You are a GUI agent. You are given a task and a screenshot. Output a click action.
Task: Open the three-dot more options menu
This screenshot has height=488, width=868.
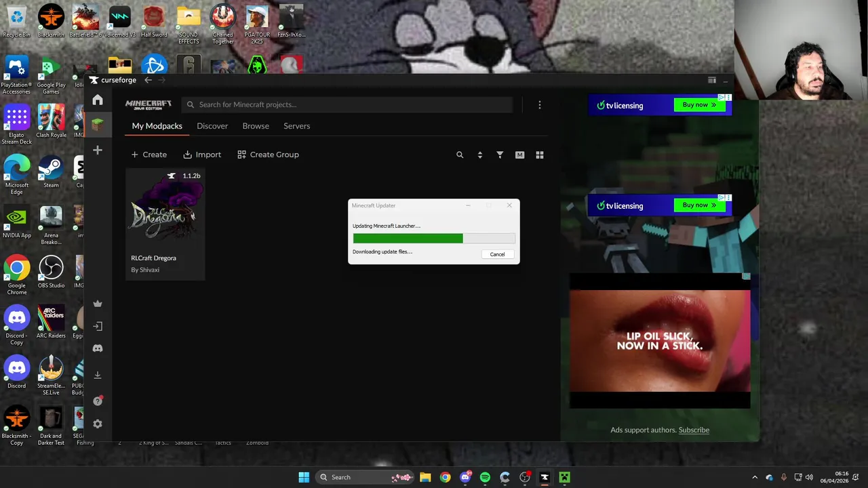(x=540, y=105)
